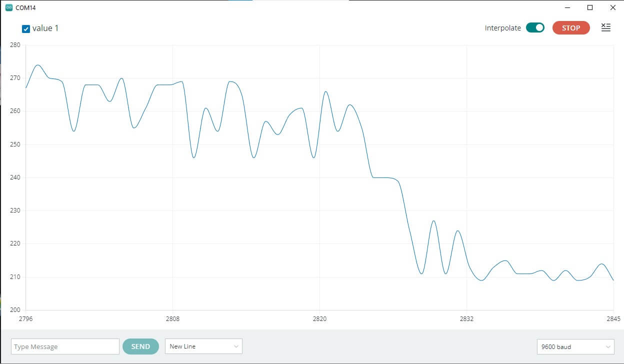Click the COM14 window title text
This screenshot has height=364, width=624.
(x=25, y=8)
